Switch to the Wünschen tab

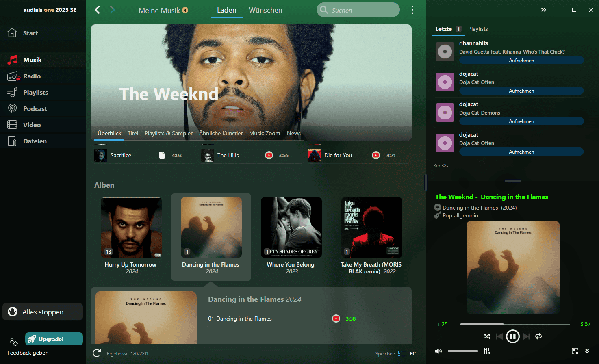click(265, 10)
